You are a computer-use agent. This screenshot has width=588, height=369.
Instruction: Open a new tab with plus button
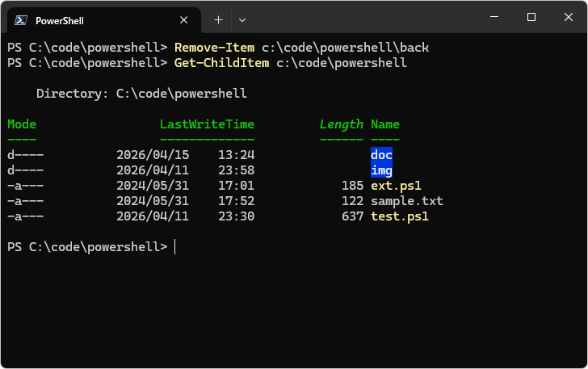tap(218, 19)
